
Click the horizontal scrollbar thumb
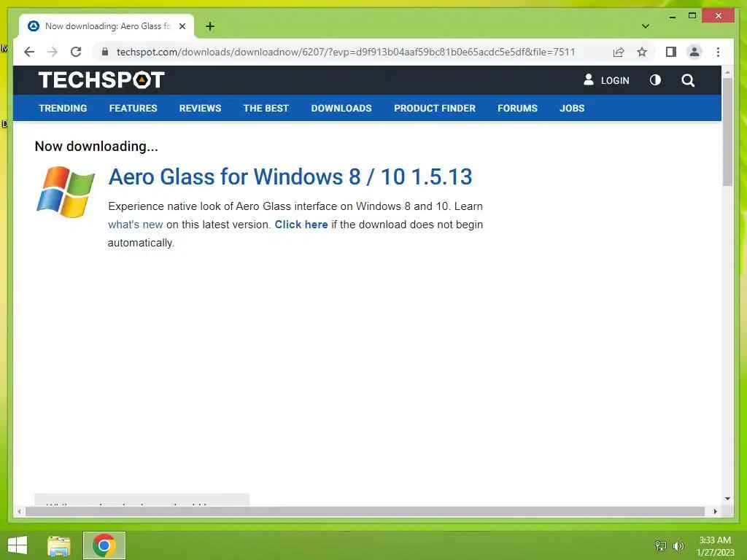coord(365,511)
